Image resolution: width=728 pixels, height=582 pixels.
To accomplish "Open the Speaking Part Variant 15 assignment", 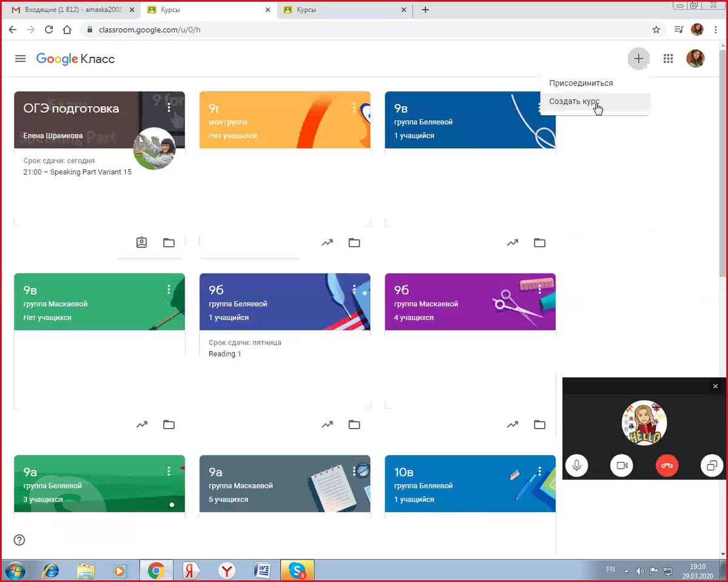I will (77, 172).
